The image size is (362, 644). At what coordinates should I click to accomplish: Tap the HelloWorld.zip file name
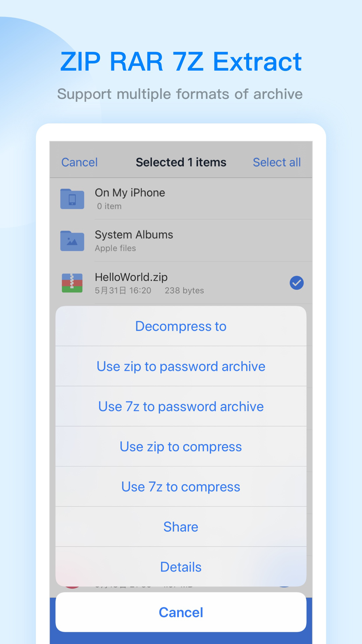point(131,277)
